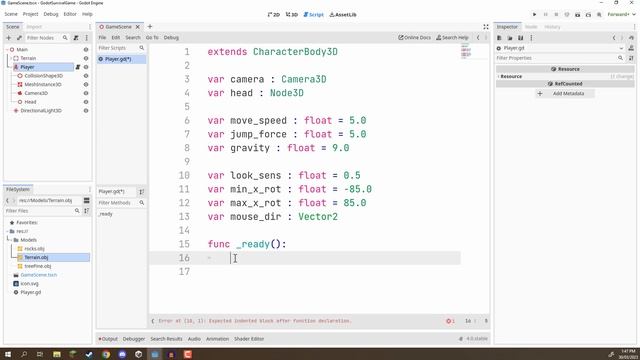Save the edited resource in Inspector

click(x=520, y=38)
